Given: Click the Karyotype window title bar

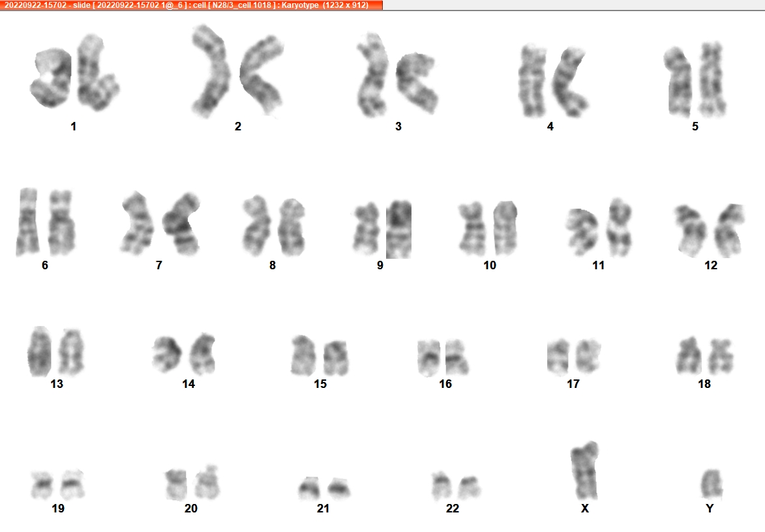Looking at the screenshot, I should click(x=191, y=5).
